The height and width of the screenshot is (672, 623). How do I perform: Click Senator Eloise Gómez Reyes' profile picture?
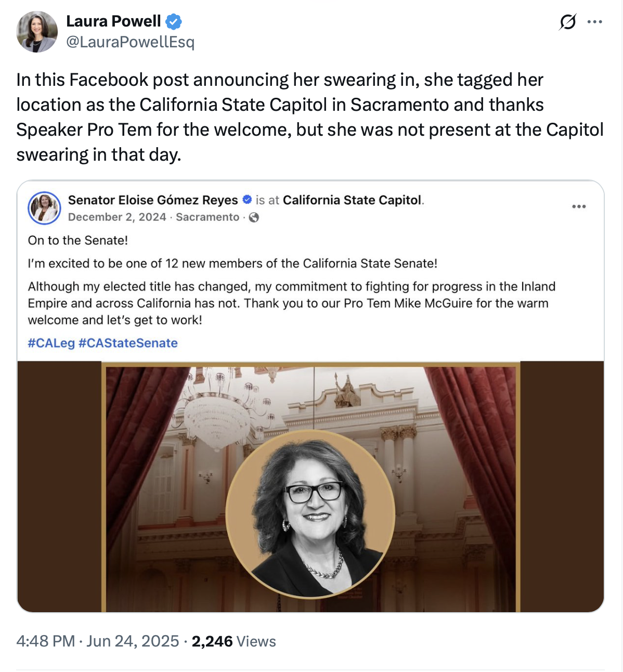point(44,208)
